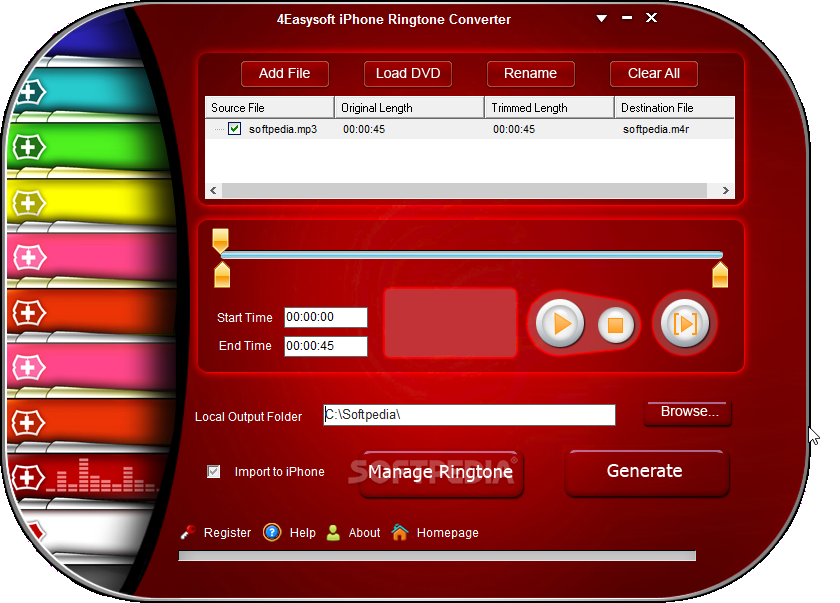Click the blue audio timeline track

pyautogui.click(x=471, y=255)
